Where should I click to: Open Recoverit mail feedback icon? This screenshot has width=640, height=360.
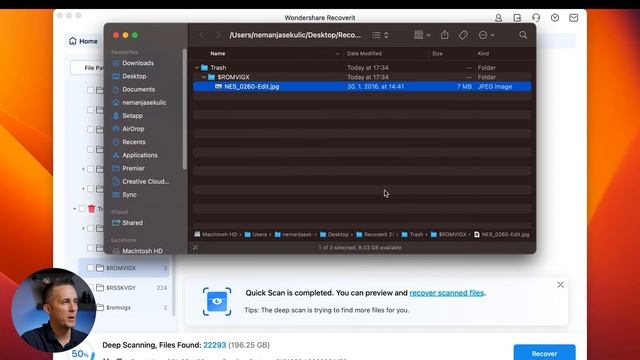point(573,18)
